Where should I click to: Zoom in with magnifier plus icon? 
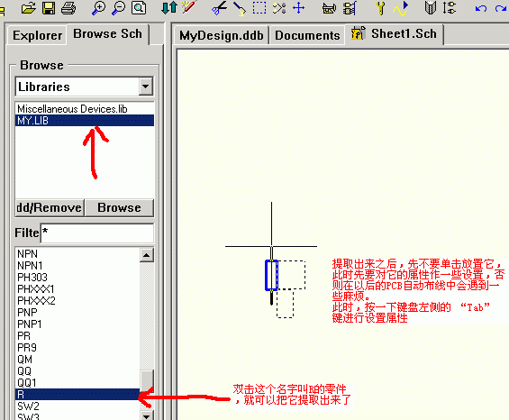[x=98, y=7]
